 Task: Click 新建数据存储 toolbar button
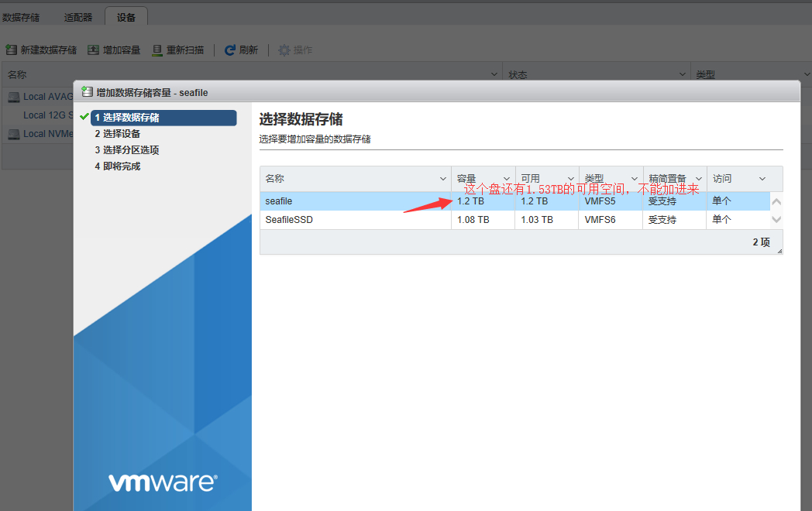(x=41, y=50)
